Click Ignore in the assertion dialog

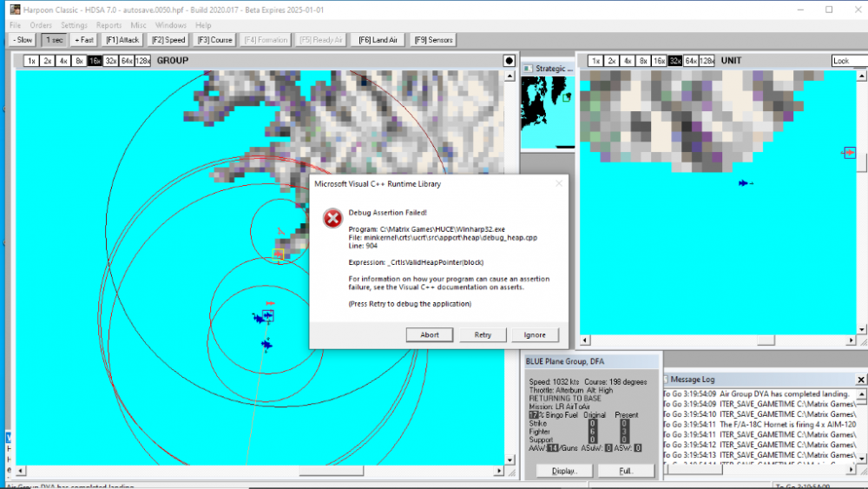pos(535,335)
